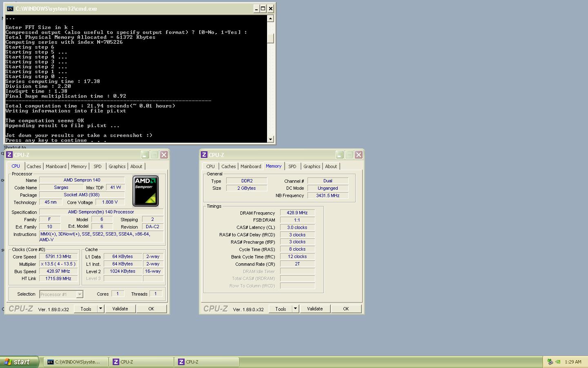Open the Caches tab in the left CPU-Z window

pyautogui.click(x=34, y=166)
